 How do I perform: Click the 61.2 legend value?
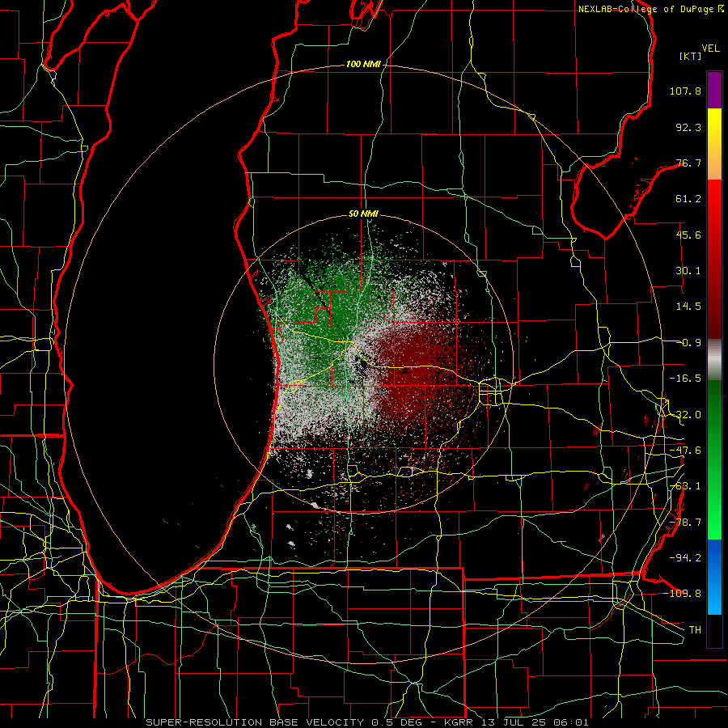click(688, 199)
